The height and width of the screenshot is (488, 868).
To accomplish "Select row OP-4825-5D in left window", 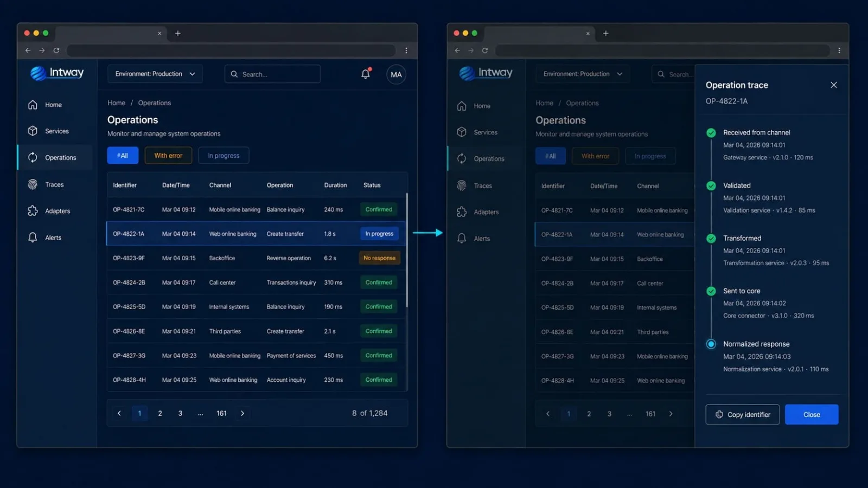I will point(256,307).
